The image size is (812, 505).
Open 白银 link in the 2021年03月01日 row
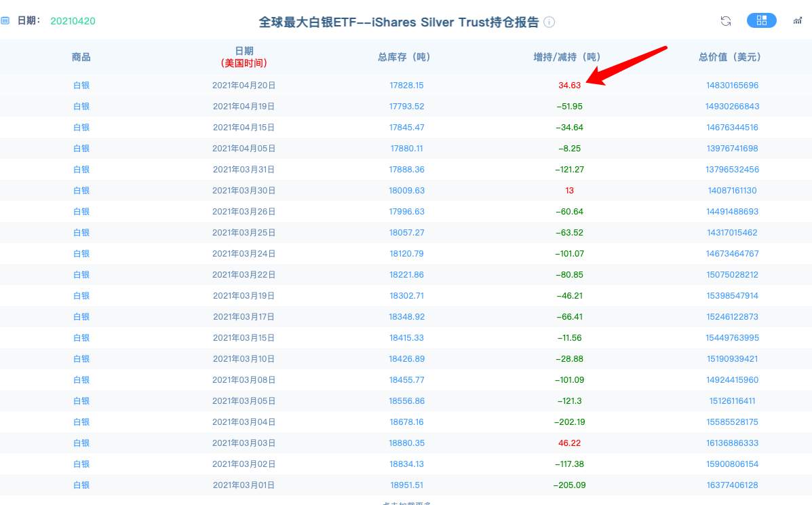click(81, 485)
